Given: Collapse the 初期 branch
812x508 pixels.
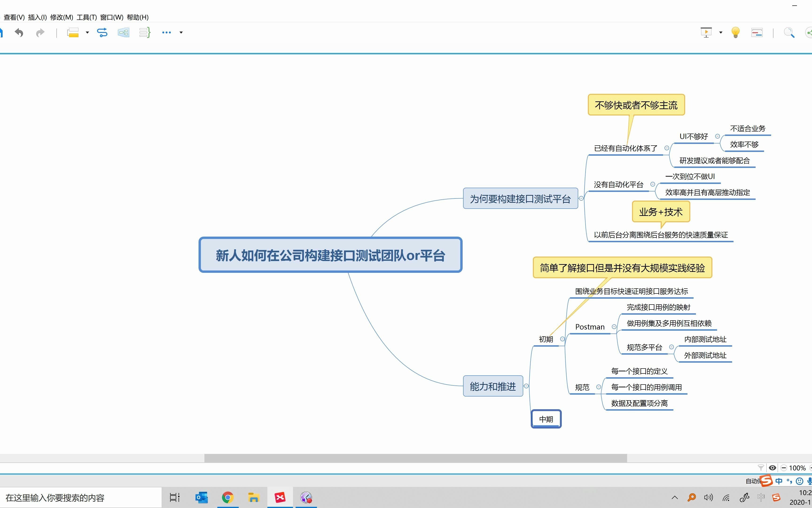Looking at the screenshot, I should [562, 339].
